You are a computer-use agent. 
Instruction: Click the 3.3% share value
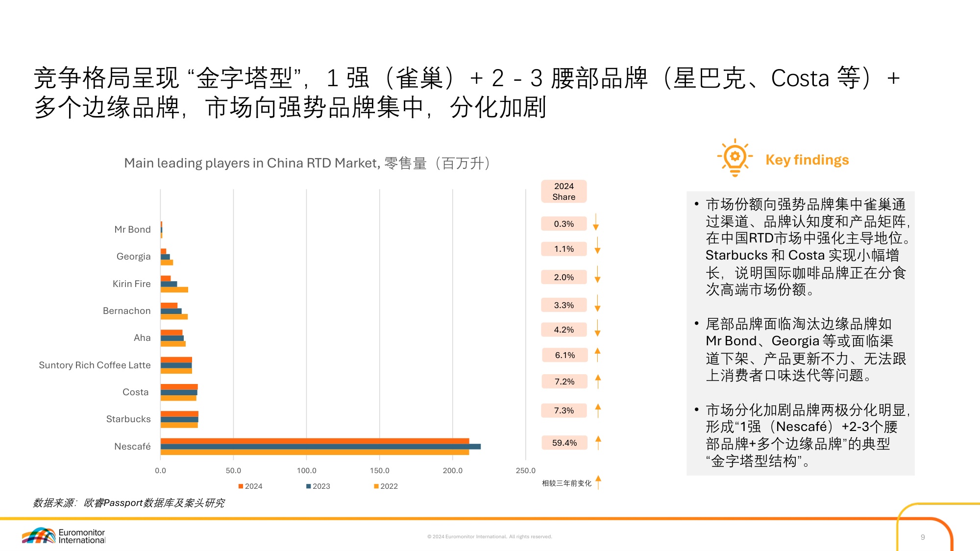click(564, 305)
